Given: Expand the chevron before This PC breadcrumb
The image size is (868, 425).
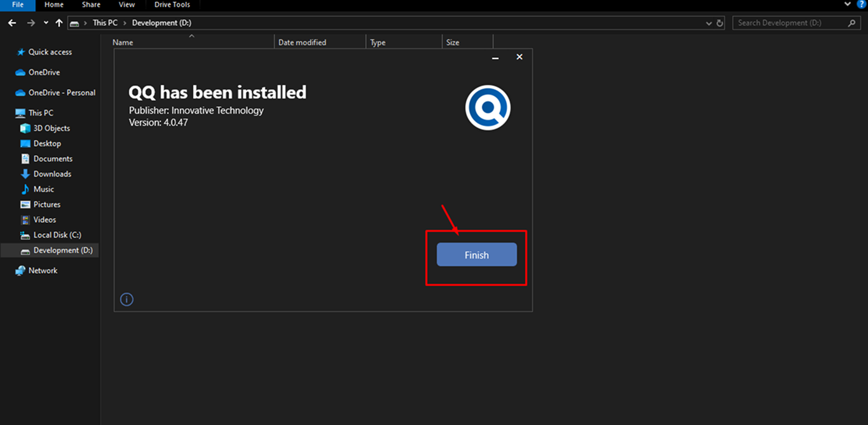Looking at the screenshot, I should 86,23.
